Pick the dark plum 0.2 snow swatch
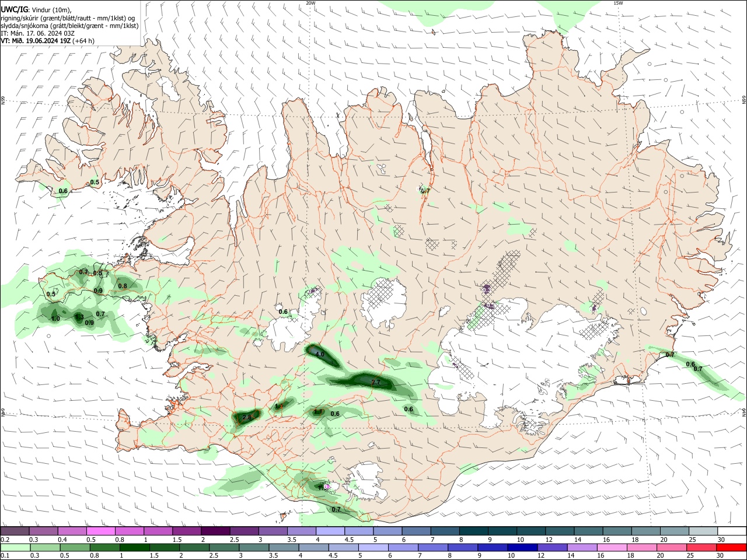The height and width of the screenshot is (560, 747). [15, 531]
